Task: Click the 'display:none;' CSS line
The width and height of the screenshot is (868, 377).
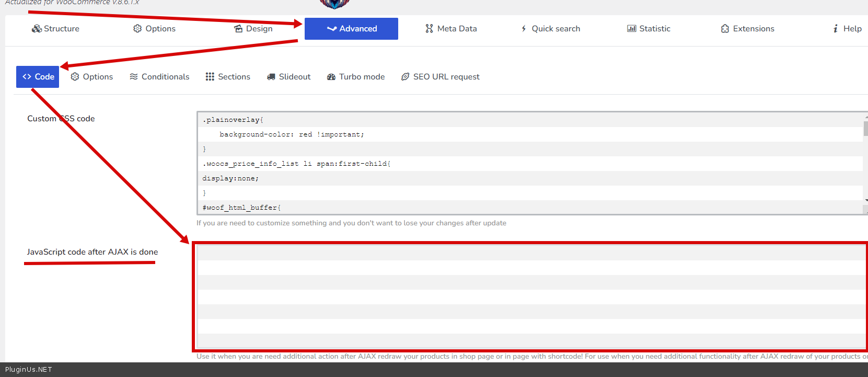Action: click(230, 178)
